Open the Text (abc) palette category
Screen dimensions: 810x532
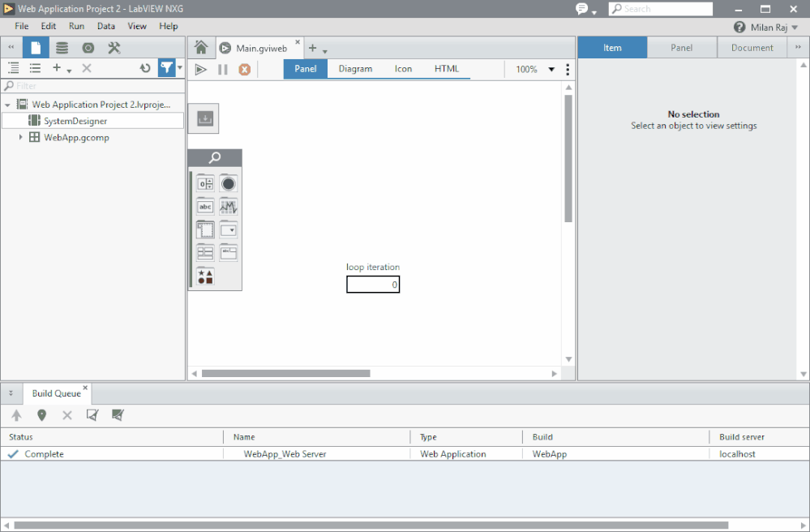(205, 207)
